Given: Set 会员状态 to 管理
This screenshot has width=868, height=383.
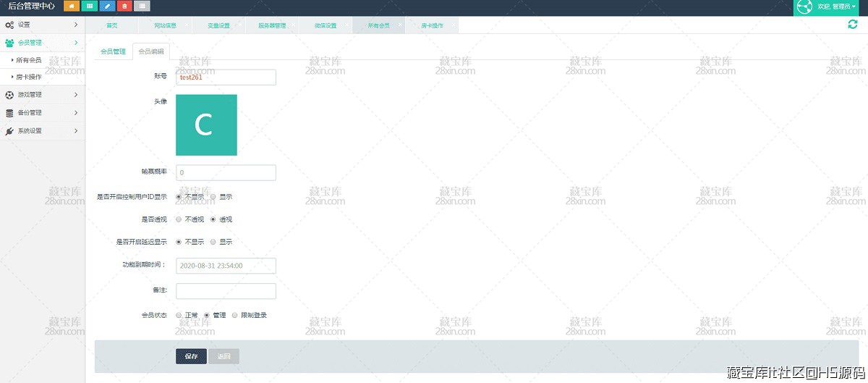Looking at the screenshot, I should pyautogui.click(x=207, y=315).
